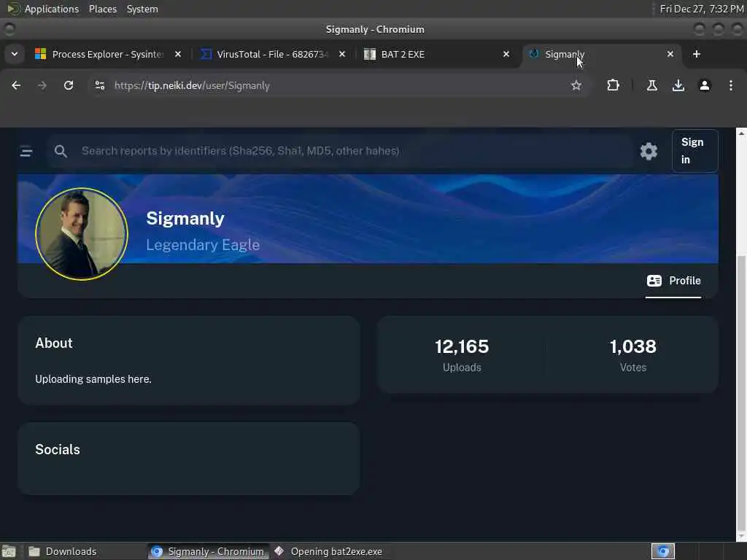Expand the tab search dropdown arrow
The image size is (747, 560).
[15, 54]
